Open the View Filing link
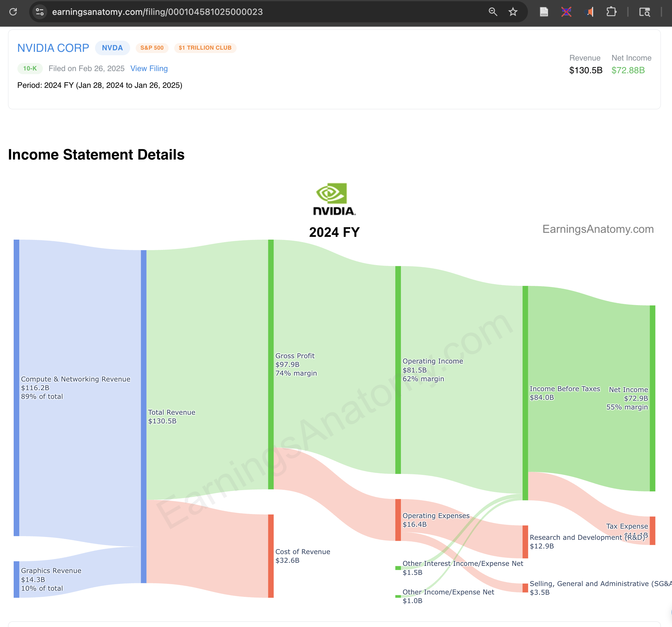The image size is (672, 627). (149, 68)
